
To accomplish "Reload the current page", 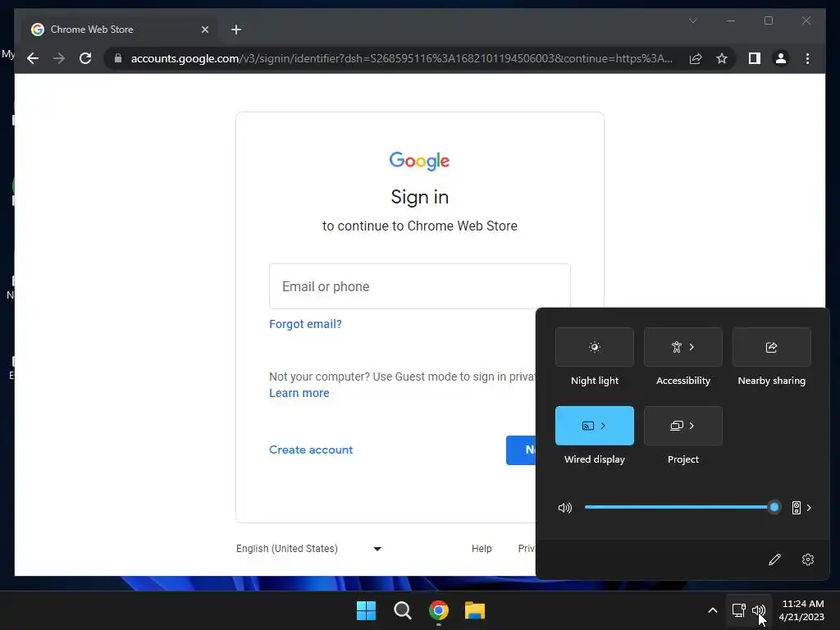I will tap(85, 58).
